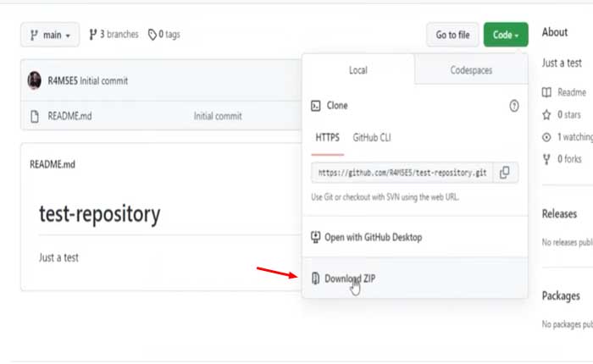Viewport: 593px width, 364px height.
Task: Click the test-repository heading
Action: pos(100,214)
